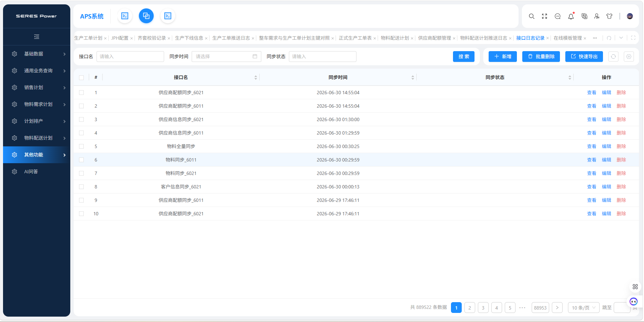Image resolution: width=644 pixels, height=322 pixels.
Task: Open the 其他功能 sidebar menu item
Action: [x=37, y=155]
